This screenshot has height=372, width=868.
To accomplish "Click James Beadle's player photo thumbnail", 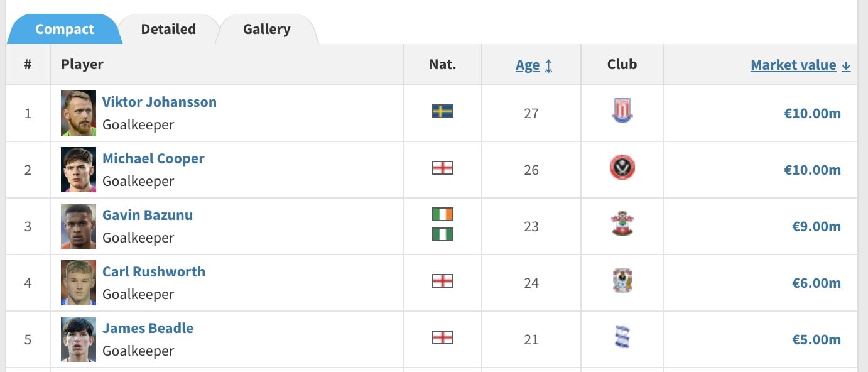I will pyautogui.click(x=79, y=339).
